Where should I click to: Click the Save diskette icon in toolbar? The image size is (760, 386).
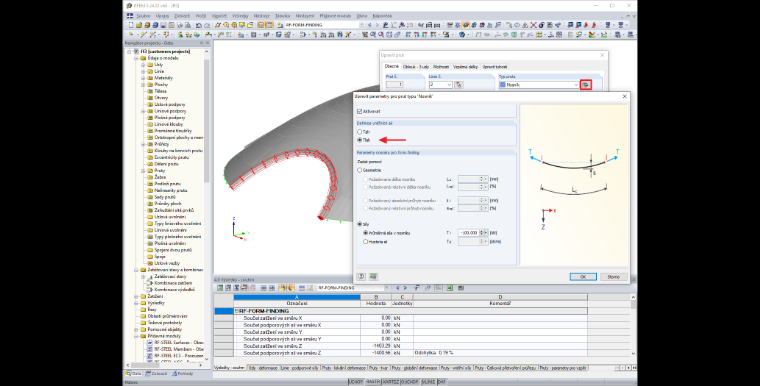(x=163, y=25)
